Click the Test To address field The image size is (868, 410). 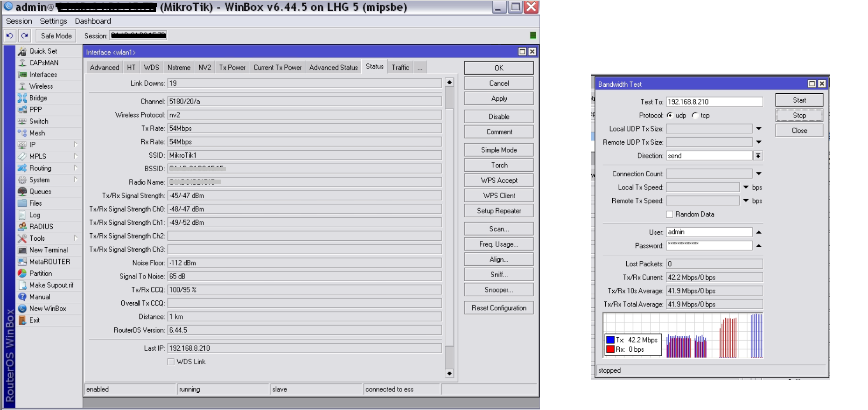coord(714,102)
